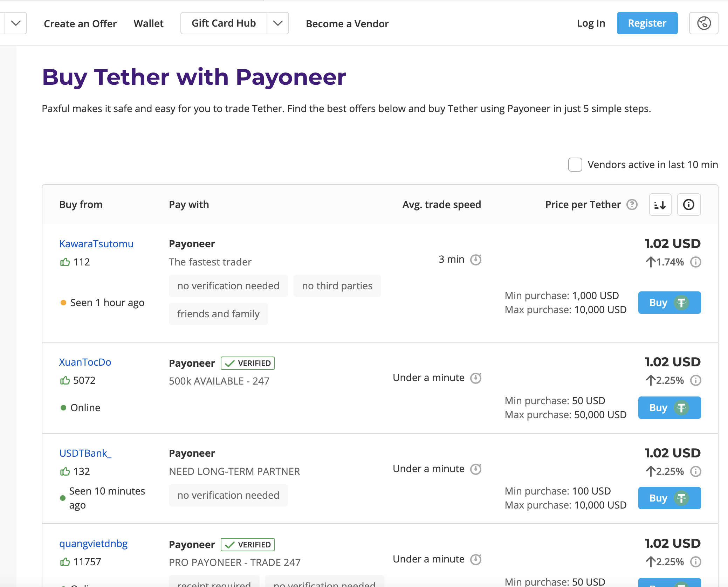This screenshot has height=587, width=728.
Task: Click '500k AVAILABLE - 247' text
Action: click(x=219, y=381)
